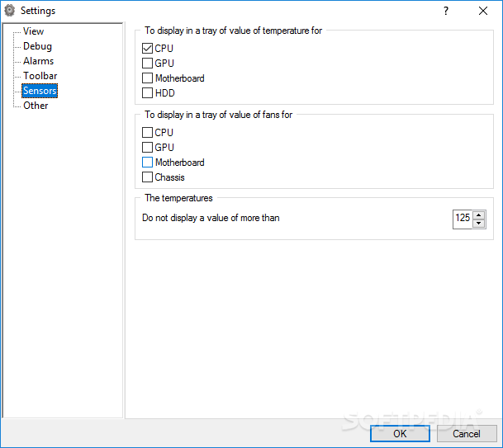The height and width of the screenshot is (448, 503).
Task: Enable GPU temperature tray display
Action: pos(148,64)
